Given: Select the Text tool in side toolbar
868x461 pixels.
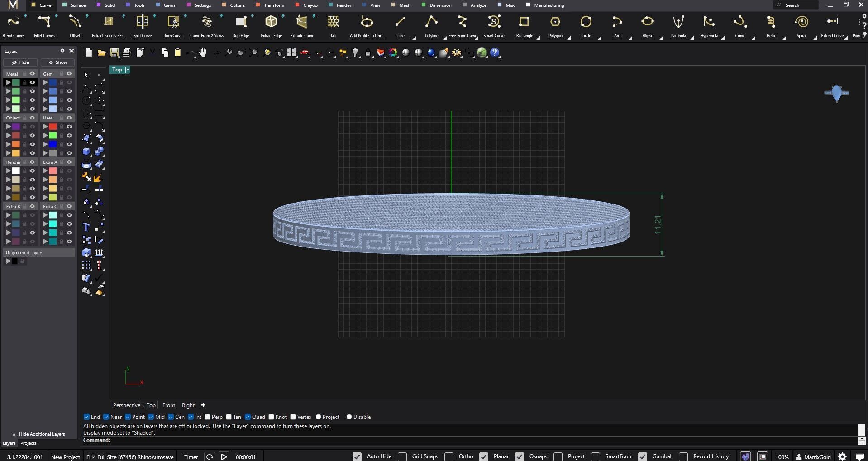Looking at the screenshot, I should (x=86, y=227).
